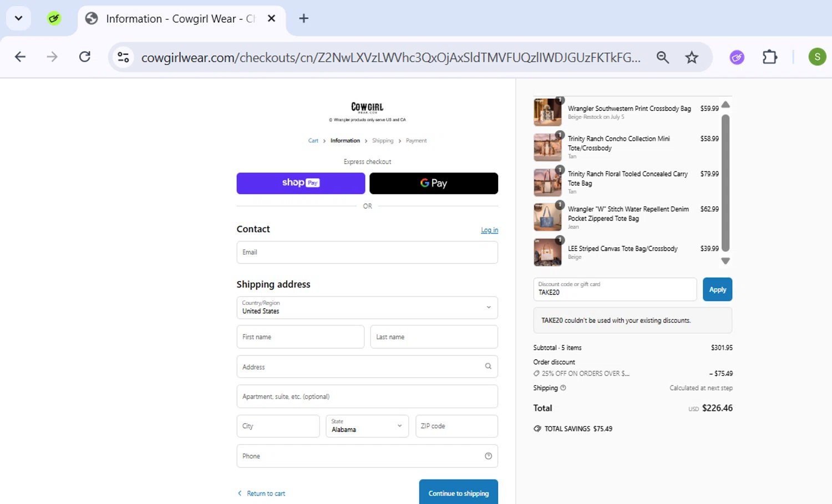Open the State dropdown

[367, 426]
